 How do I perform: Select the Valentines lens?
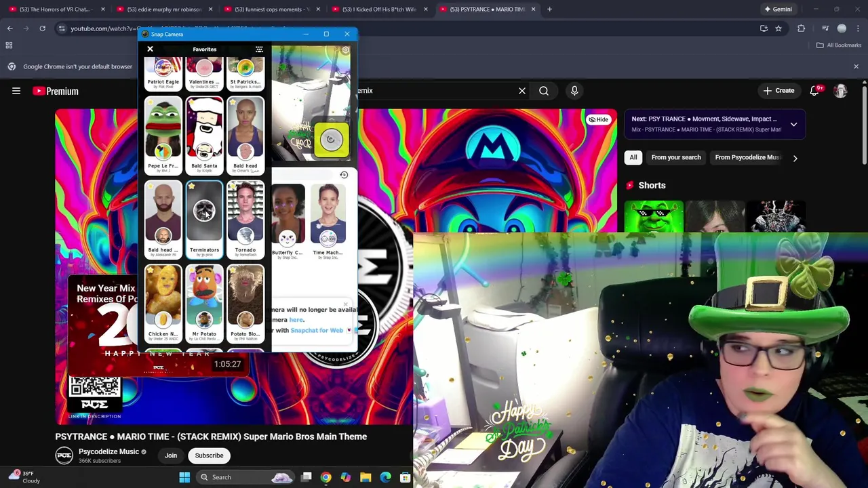204,74
